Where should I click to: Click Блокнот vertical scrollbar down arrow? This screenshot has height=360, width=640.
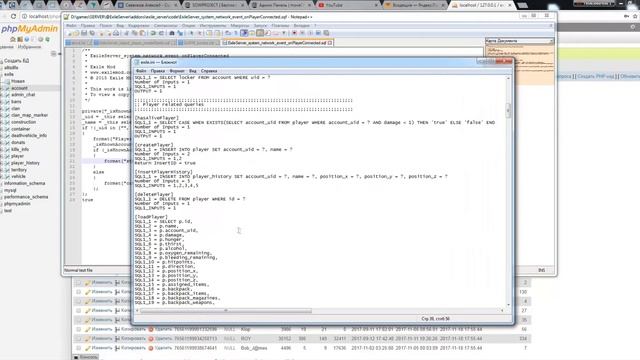pos(509,304)
